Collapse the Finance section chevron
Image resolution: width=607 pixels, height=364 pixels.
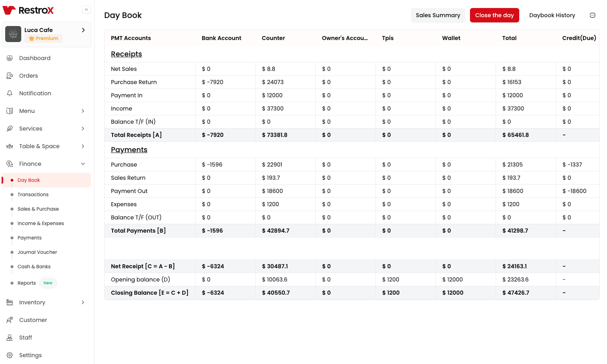[83, 164]
